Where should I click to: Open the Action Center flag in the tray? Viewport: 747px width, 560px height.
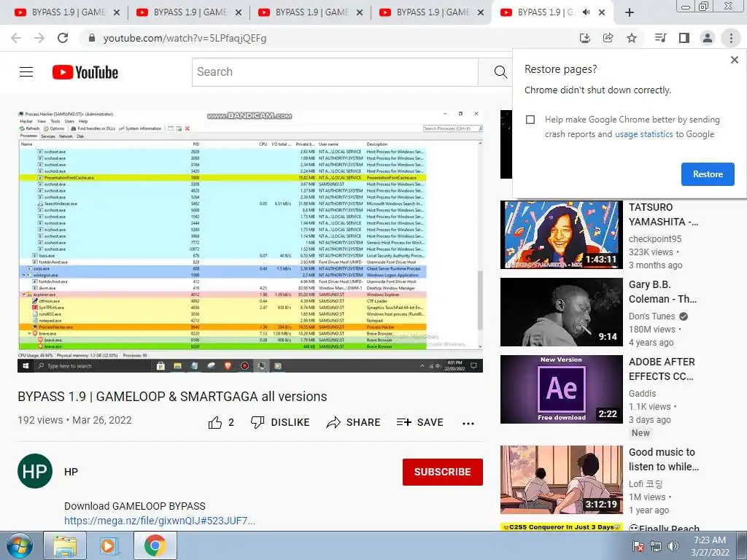tap(638, 547)
